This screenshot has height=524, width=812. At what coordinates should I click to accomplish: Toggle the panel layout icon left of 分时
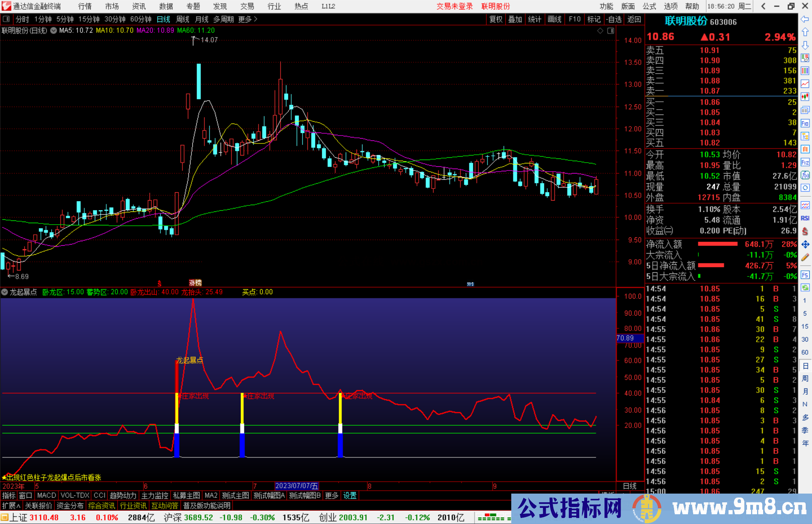pyautogui.click(x=6, y=19)
